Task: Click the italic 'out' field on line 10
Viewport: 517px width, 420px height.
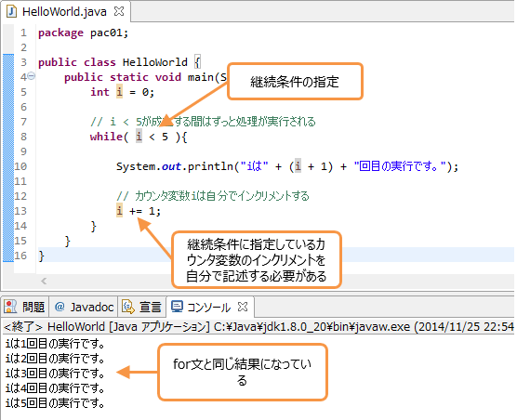Action: [171, 166]
